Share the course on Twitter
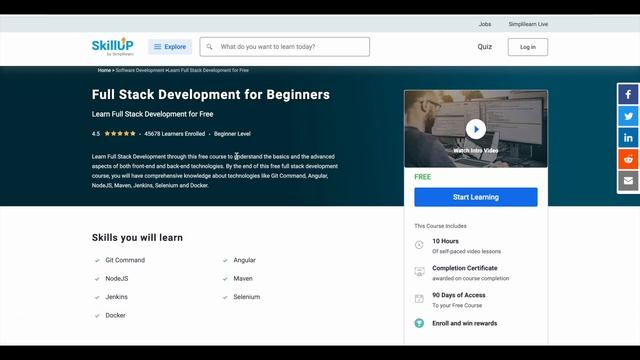This screenshot has height=360, width=640. tap(628, 116)
